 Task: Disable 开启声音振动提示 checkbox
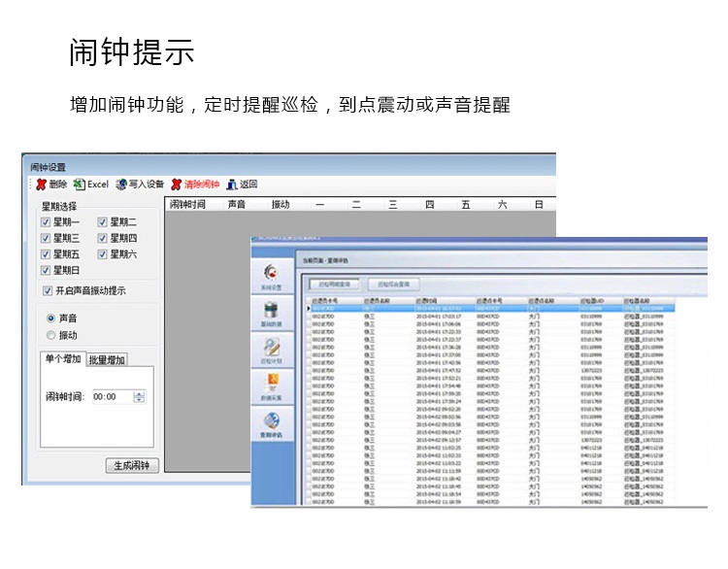pyautogui.click(x=47, y=290)
